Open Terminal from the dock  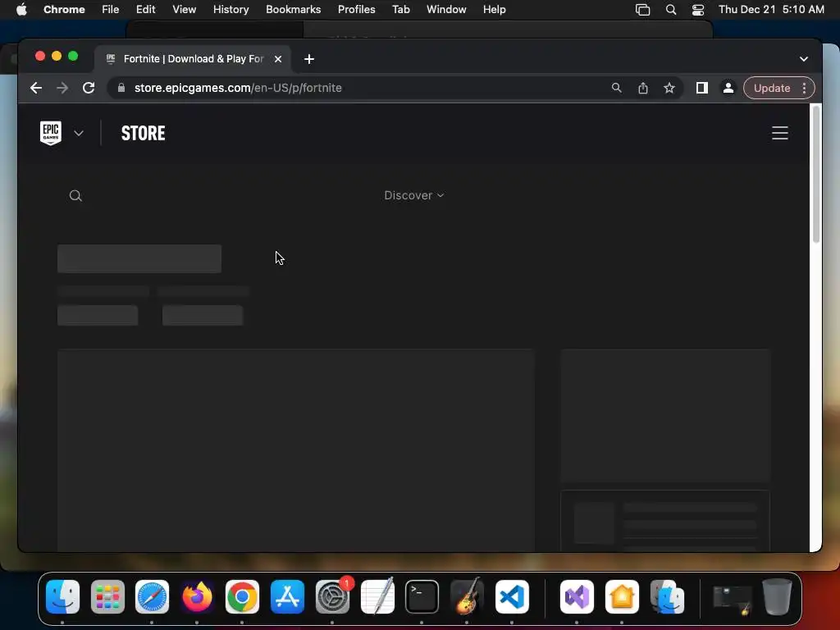click(422, 597)
